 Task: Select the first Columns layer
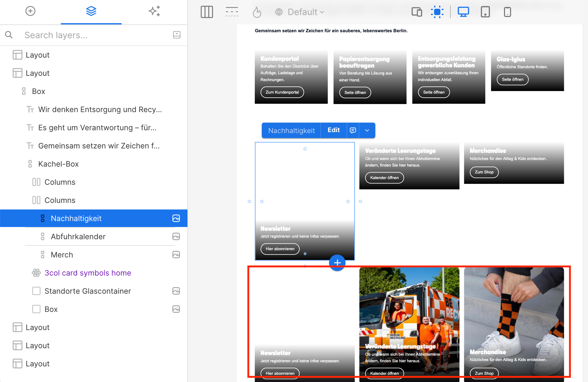click(x=94, y=182)
